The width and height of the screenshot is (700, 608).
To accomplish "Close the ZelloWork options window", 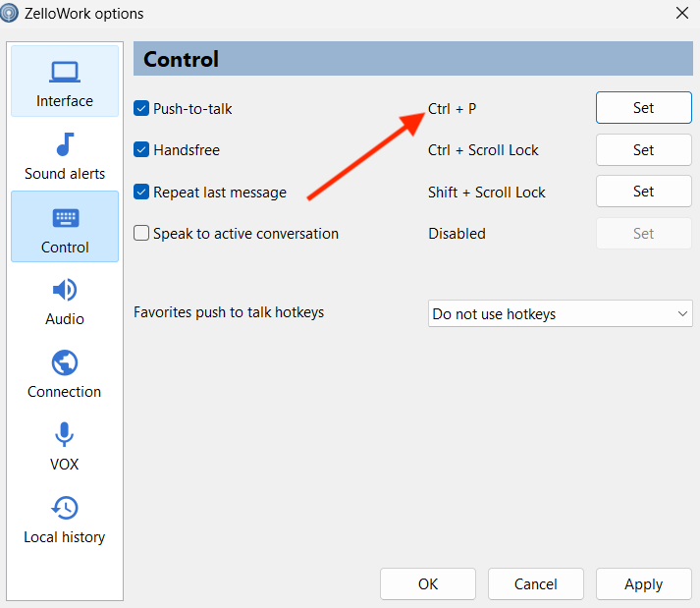I will tap(682, 13).
